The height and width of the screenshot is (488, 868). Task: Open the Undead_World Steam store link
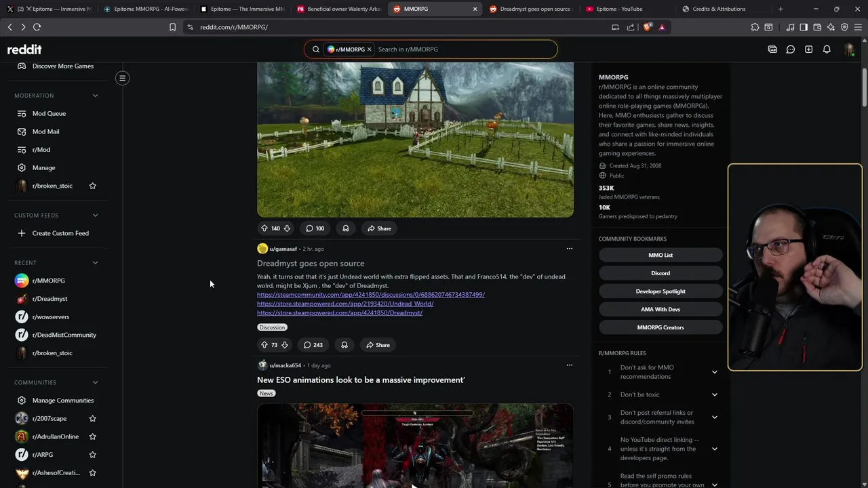(x=345, y=304)
